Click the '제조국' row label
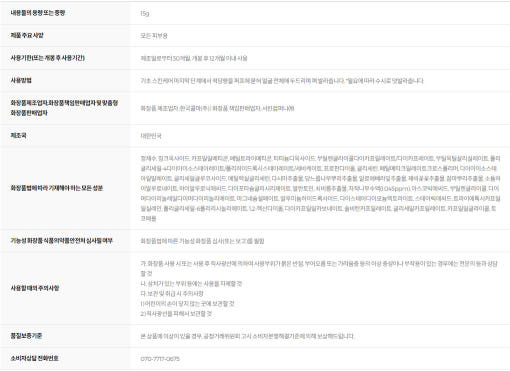Viewport: 510px width, 371px height. pyautogui.click(x=18, y=135)
